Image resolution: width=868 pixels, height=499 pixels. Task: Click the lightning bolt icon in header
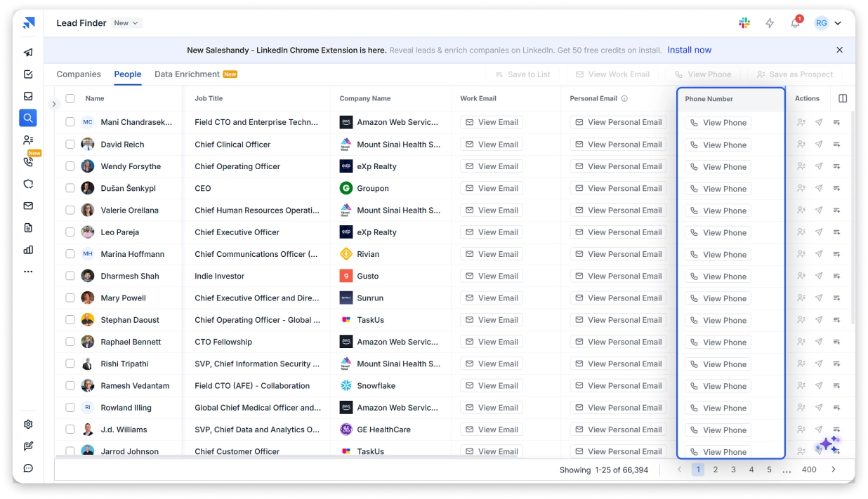pos(770,23)
